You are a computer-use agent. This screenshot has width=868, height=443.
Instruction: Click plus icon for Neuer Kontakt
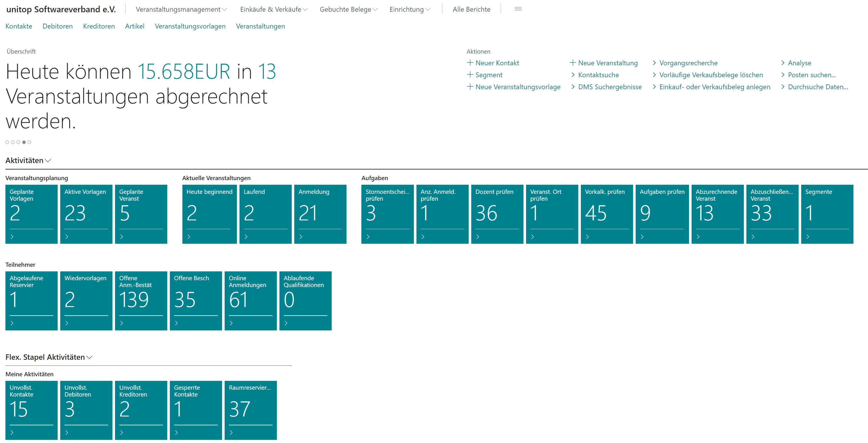(470, 63)
